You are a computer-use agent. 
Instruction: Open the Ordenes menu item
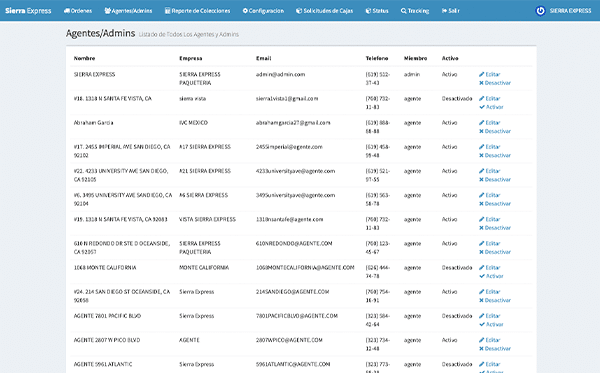[78, 11]
